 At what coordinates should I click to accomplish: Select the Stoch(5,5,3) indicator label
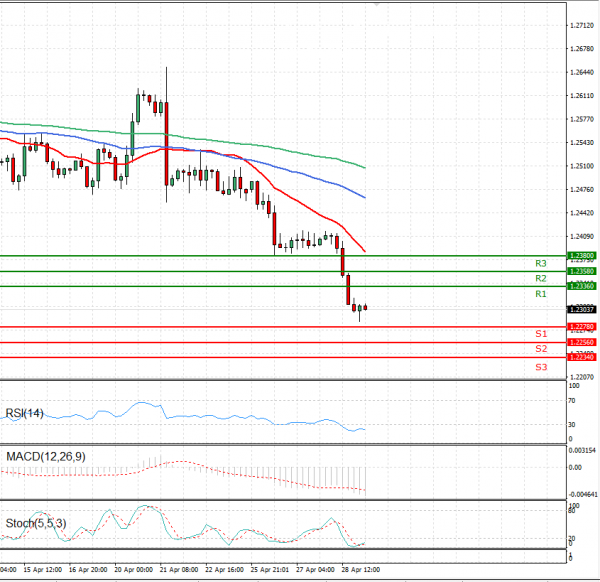coord(35,522)
